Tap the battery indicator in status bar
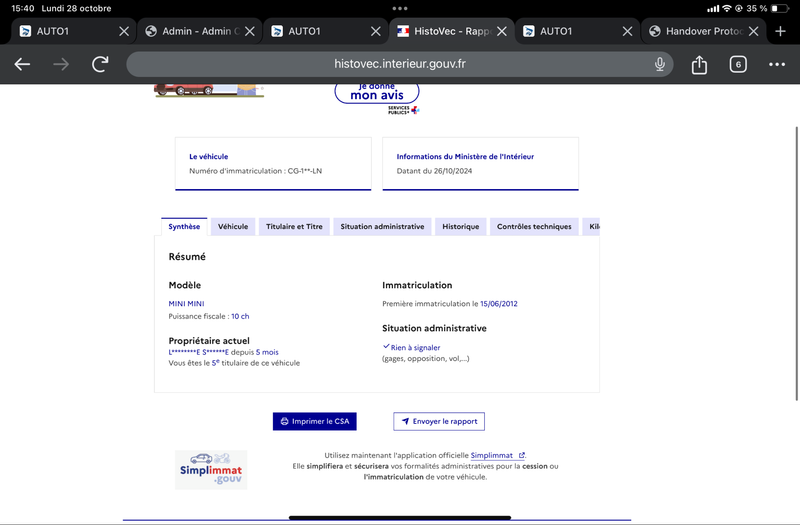 click(780, 8)
